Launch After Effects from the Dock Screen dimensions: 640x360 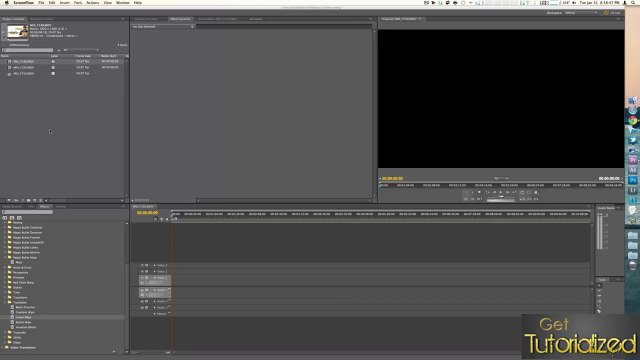633,170
